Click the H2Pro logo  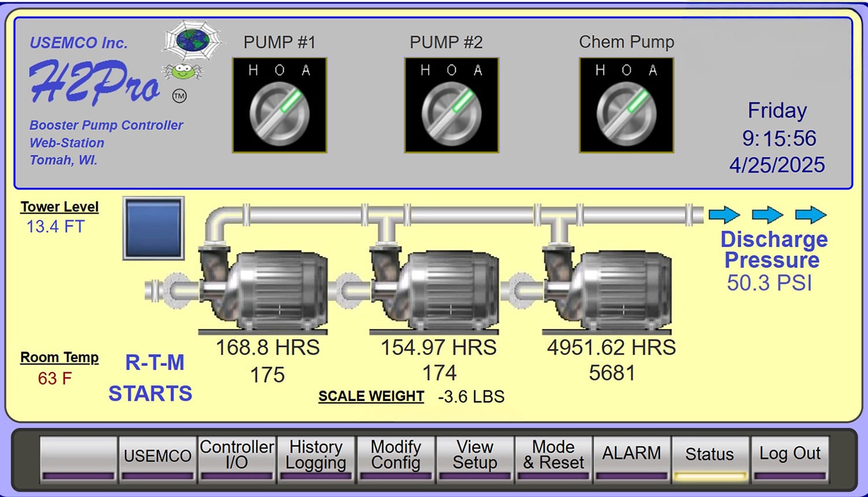[x=95, y=83]
